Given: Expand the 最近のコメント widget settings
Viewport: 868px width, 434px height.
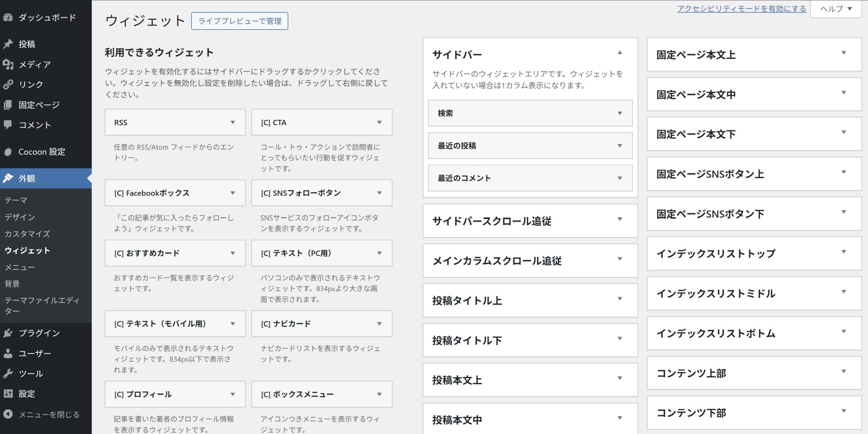Looking at the screenshot, I should click(x=619, y=178).
